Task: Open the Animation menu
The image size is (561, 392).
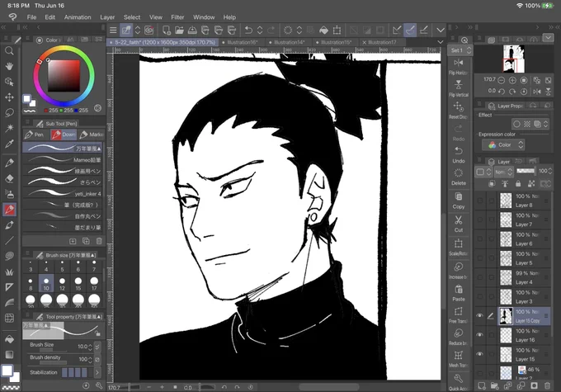Action: coord(78,17)
